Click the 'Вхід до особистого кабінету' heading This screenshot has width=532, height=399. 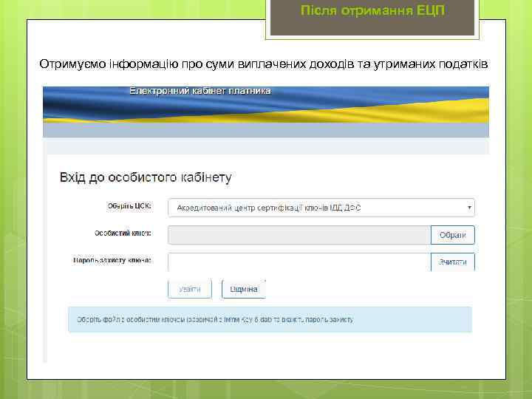[146, 177]
